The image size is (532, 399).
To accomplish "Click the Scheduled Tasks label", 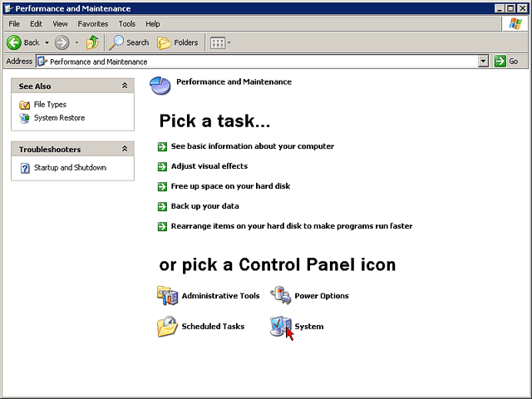I will 213,327.
